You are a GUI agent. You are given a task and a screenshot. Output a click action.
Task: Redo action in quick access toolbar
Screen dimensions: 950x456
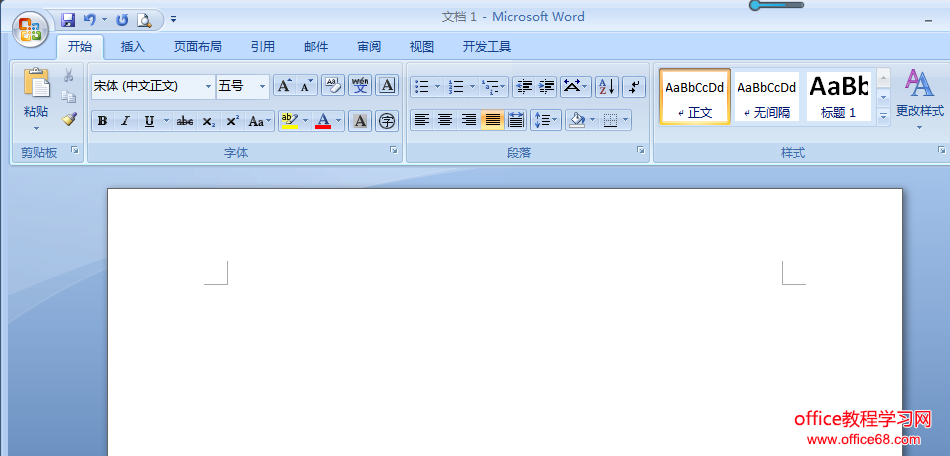click(122, 20)
